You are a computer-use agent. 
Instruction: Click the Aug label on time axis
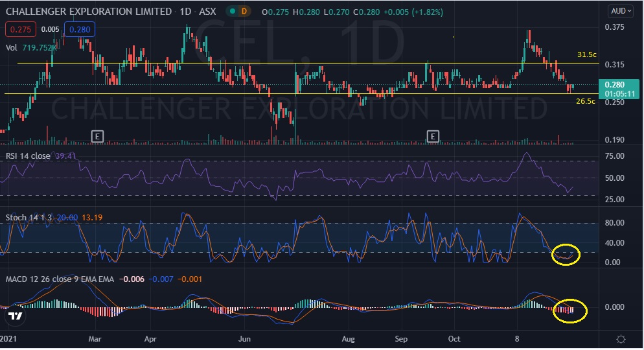click(349, 339)
